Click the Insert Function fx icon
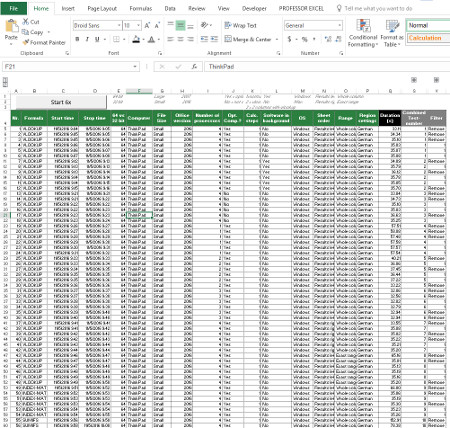 pyautogui.click(x=194, y=67)
